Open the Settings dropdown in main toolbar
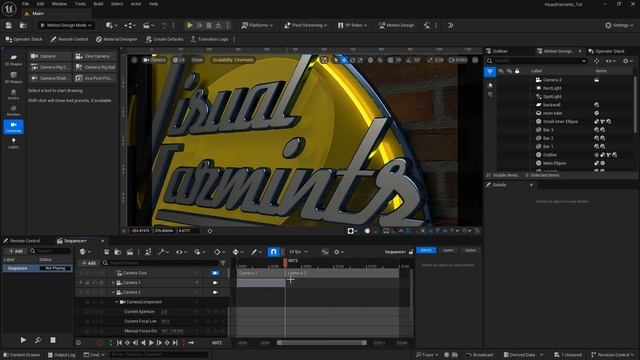The width and height of the screenshot is (640, 360). [619, 25]
